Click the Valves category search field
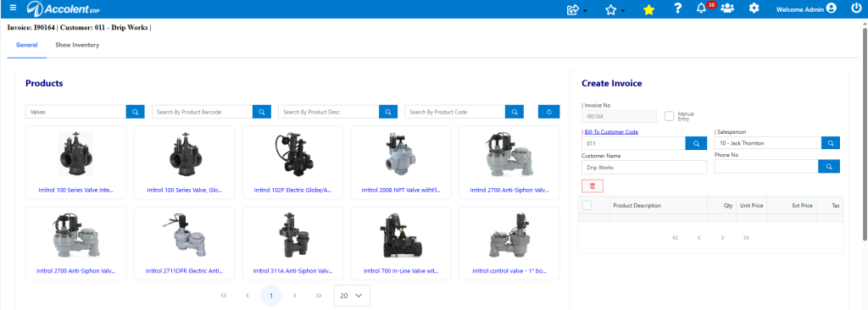The height and width of the screenshot is (310, 868). tap(75, 112)
